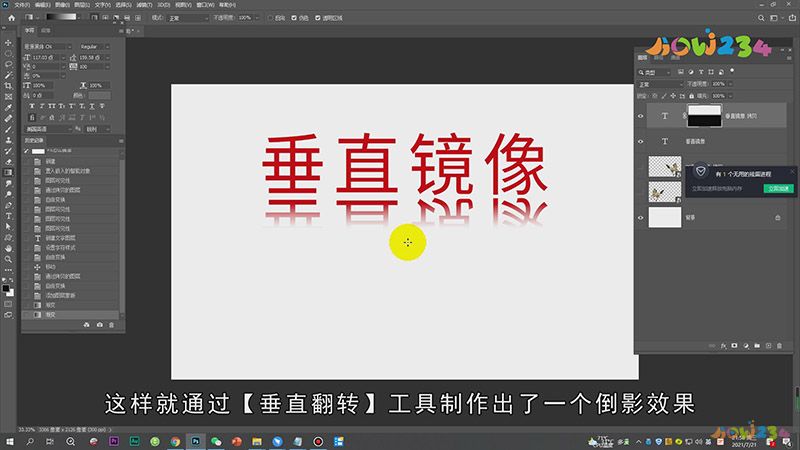Viewport: 800px width, 450px height.
Task: Select the Lasso tool
Action: (8, 64)
